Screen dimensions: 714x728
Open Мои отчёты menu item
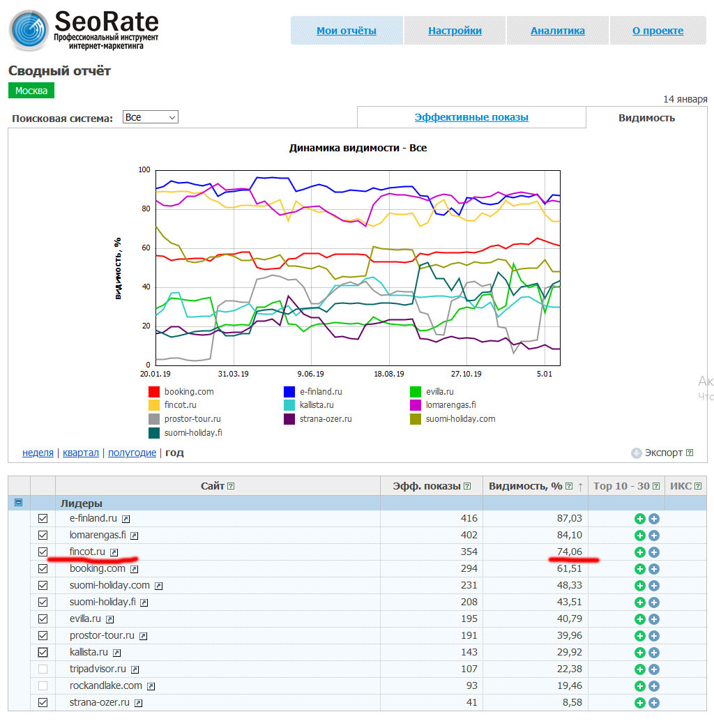coord(347,31)
